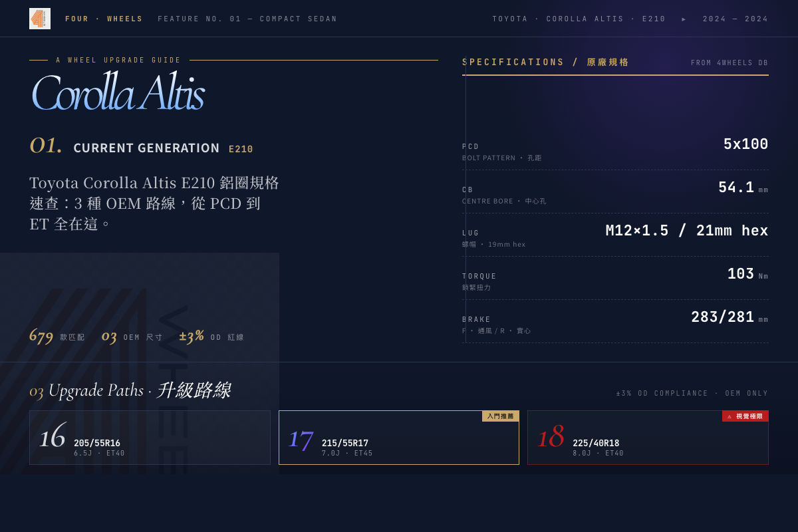Click ±3% OD COMPLIANCE · OEM ONLY note

point(692,394)
